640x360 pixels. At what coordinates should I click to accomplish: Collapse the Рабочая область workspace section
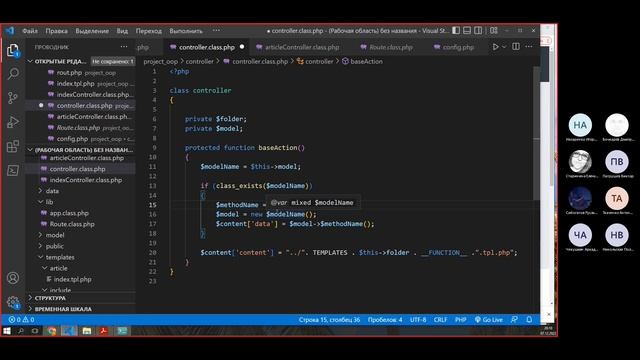coord(81,150)
